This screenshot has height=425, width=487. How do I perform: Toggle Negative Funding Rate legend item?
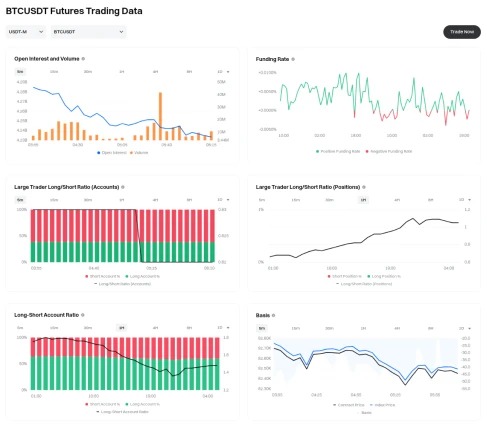pos(389,151)
